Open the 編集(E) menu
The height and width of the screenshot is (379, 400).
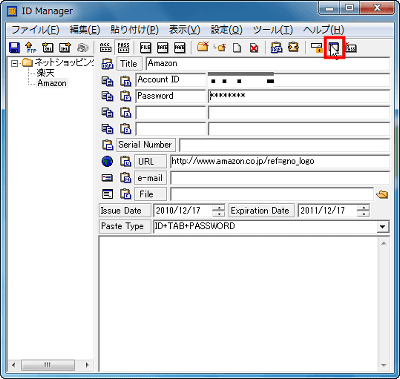[85, 30]
